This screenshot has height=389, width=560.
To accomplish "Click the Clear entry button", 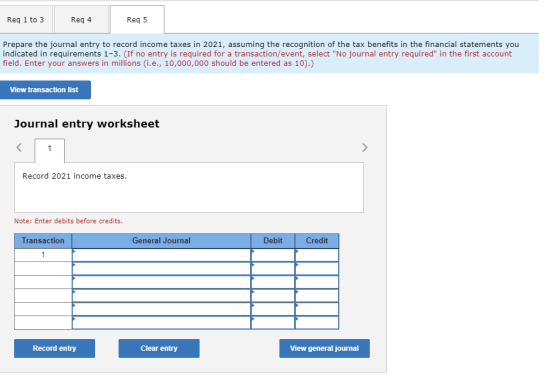I will tap(159, 348).
